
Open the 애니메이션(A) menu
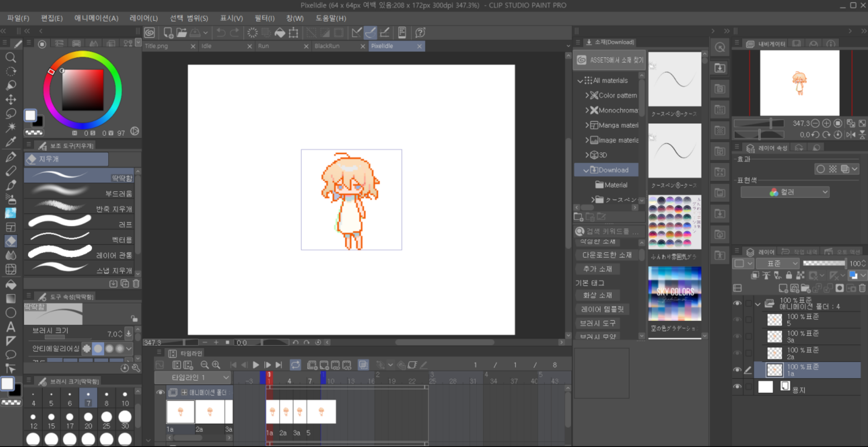click(96, 18)
